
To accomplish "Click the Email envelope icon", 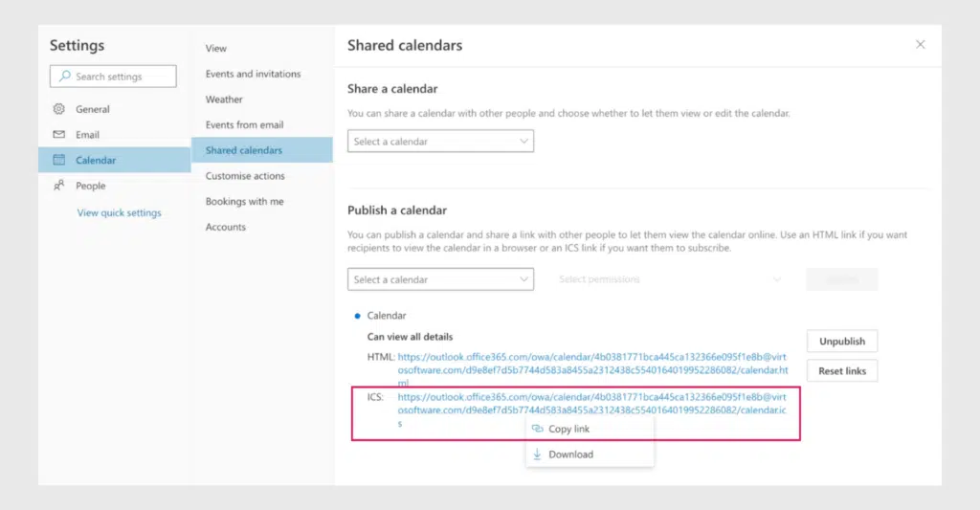I will 59,135.
